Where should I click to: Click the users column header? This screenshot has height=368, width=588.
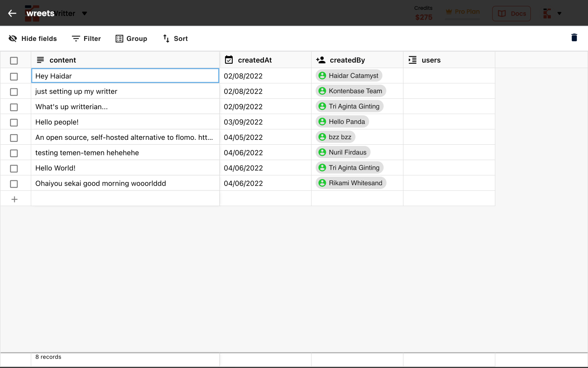point(449,60)
